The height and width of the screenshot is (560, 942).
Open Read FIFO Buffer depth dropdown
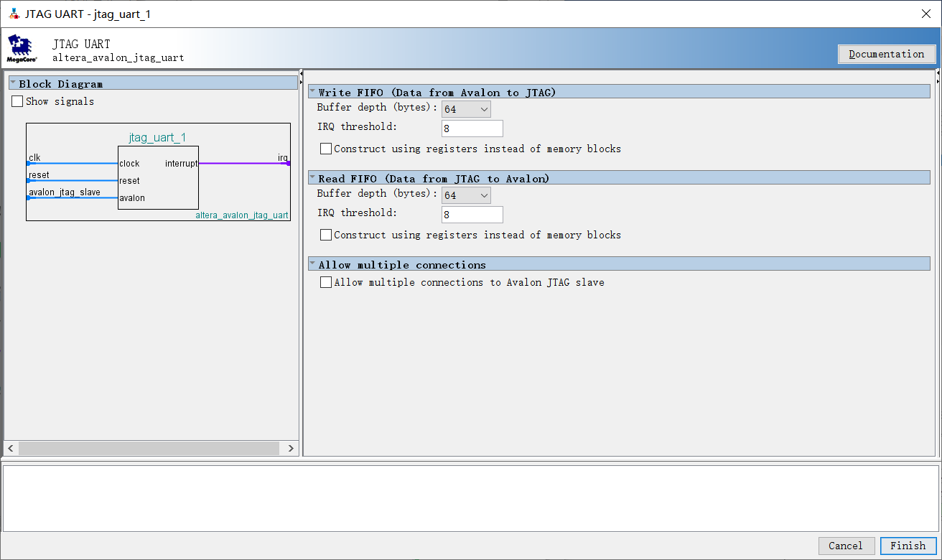tap(466, 195)
